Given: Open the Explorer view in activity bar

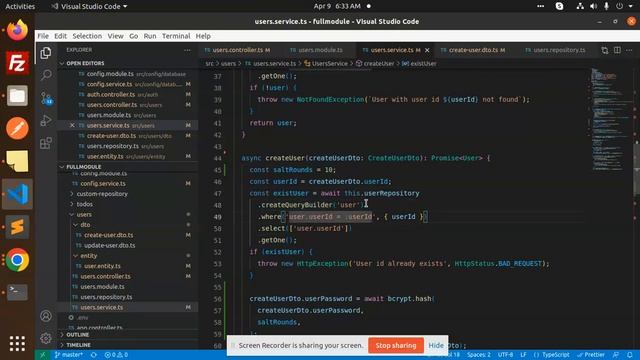Looking at the screenshot, I should point(46,53).
